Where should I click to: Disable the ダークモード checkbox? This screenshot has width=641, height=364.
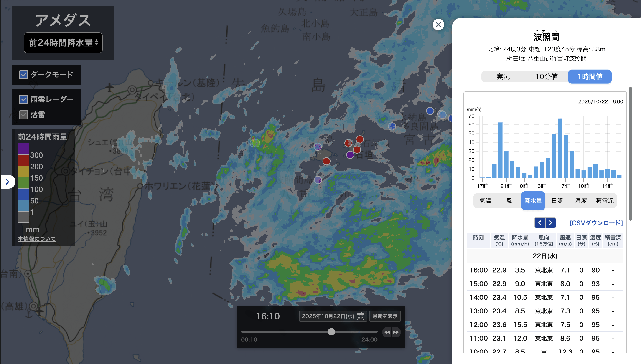pos(24,74)
